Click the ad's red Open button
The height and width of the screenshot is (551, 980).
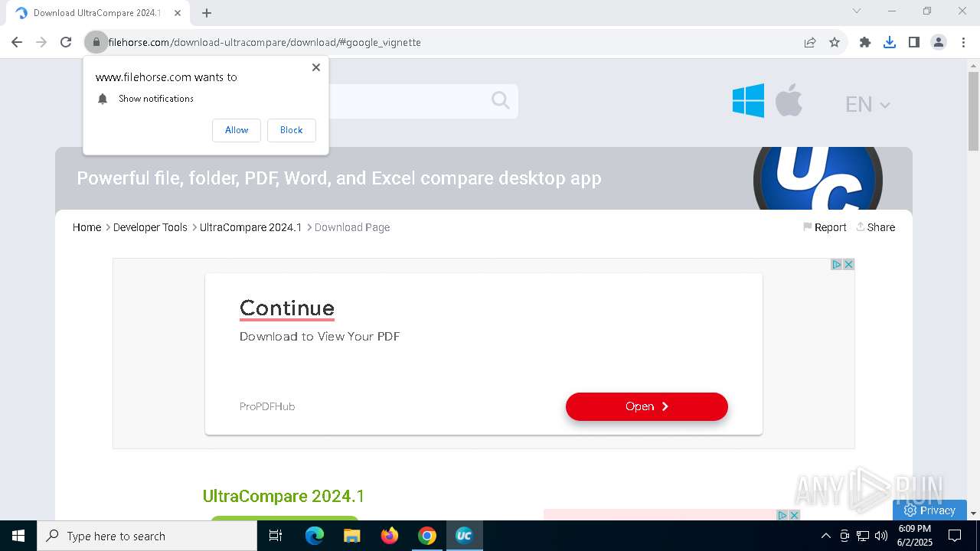click(x=647, y=406)
